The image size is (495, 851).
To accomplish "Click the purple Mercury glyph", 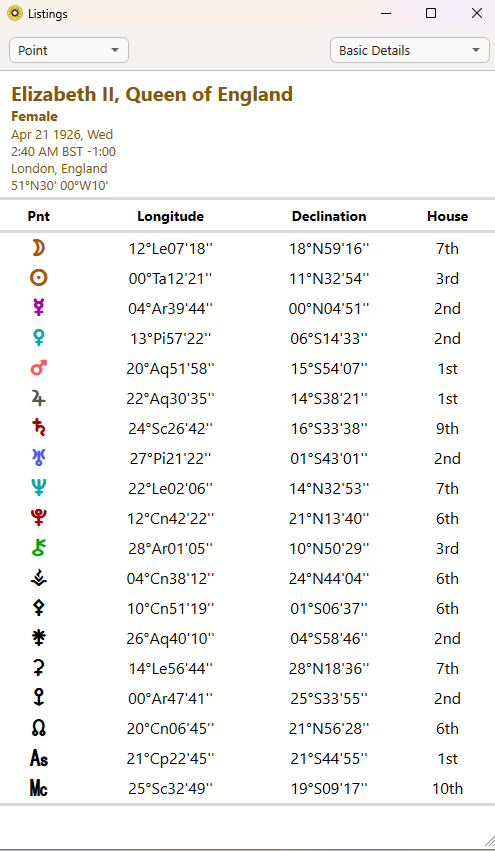I will [x=39, y=308].
